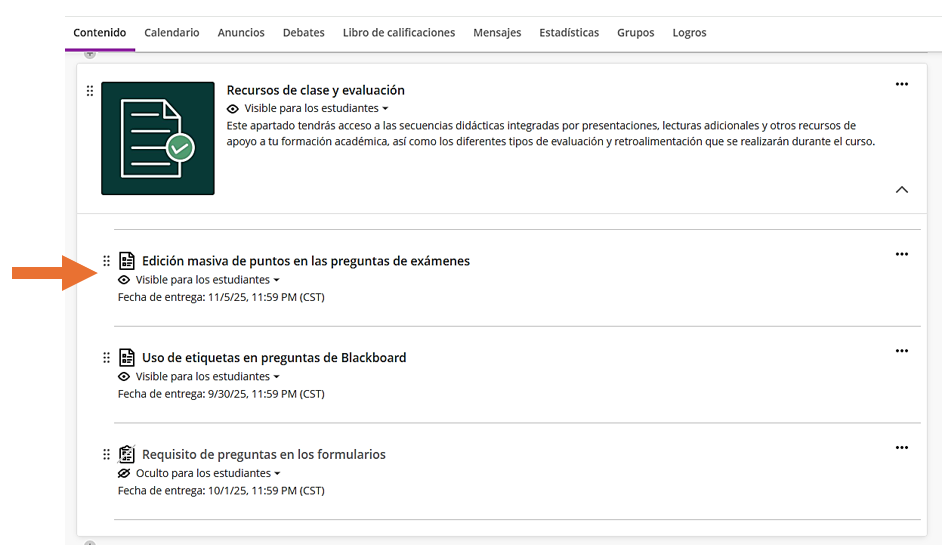
Task: Toggle eye icon under Uso de etiquetas
Action: [124, 377]
